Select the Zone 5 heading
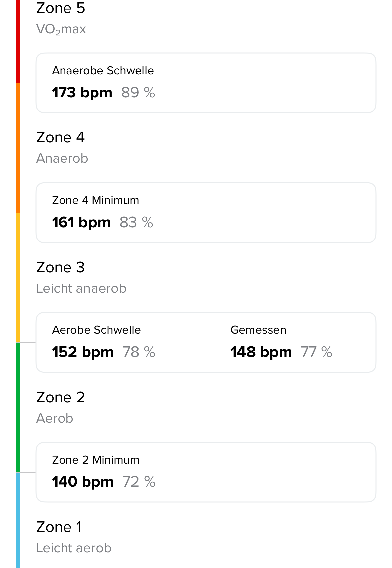The image size is (392, 568). point(61,8)
